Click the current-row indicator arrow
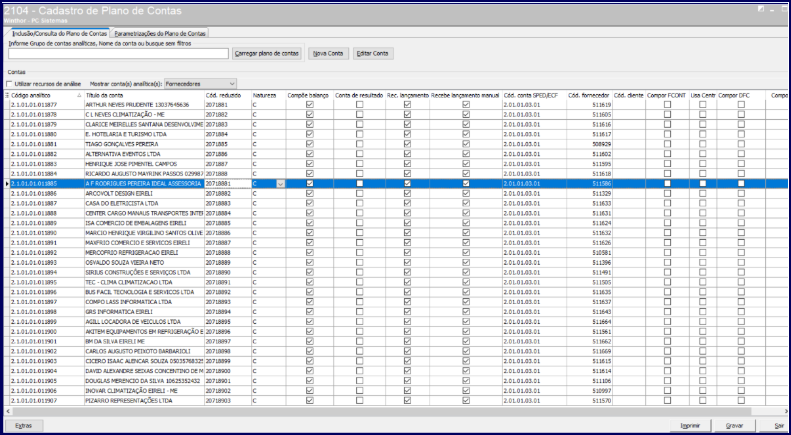 tap(7, 184)
